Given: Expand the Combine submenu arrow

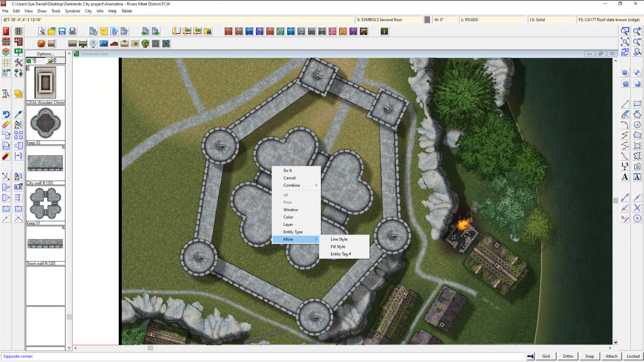Looking at the screenshot, I should (x=316, y=186).
